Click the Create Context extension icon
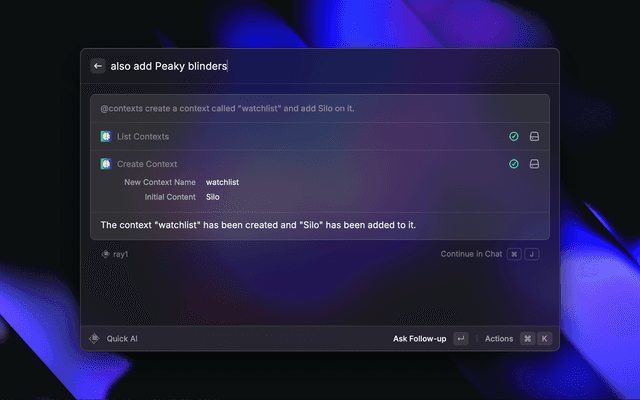 (105, 164)
